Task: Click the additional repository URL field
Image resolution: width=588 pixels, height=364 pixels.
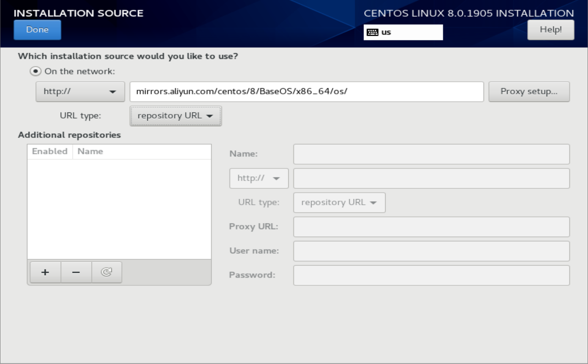Action: point(431,178)
